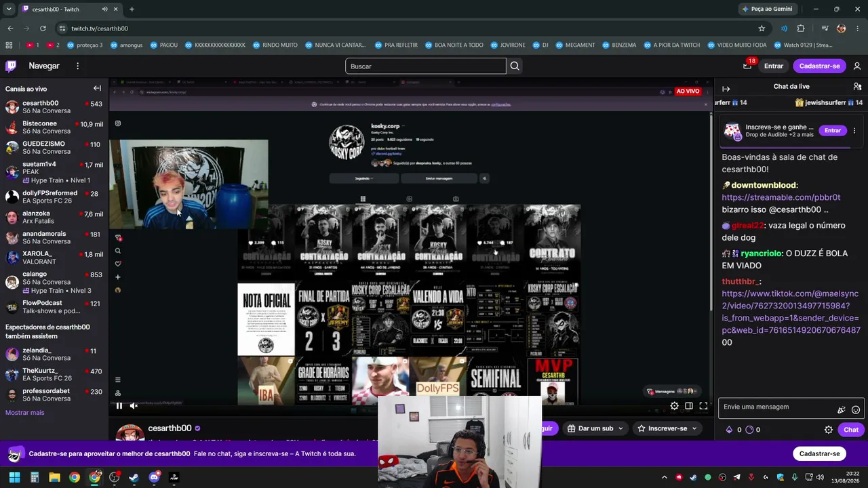Viewport: 868px width, 488px height.
Task: Open the RINDO MUITO bookmark
Action: pyautogui.click(x=275, y=45)
